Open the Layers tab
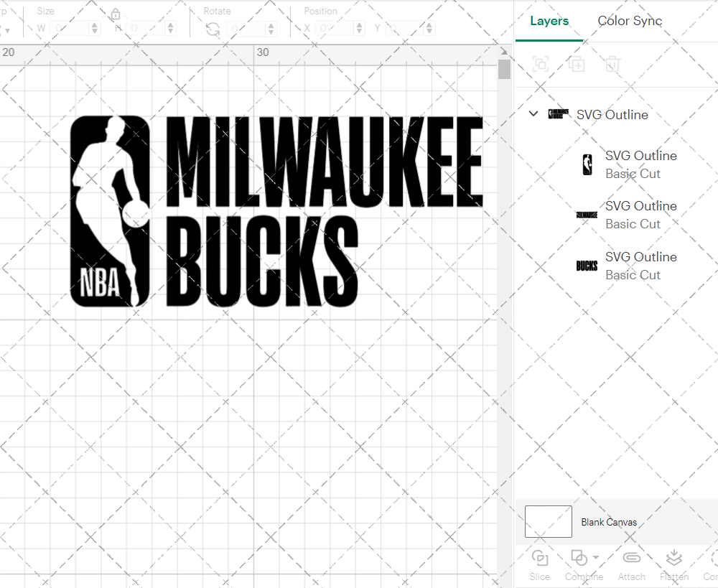 click(549, 21)
